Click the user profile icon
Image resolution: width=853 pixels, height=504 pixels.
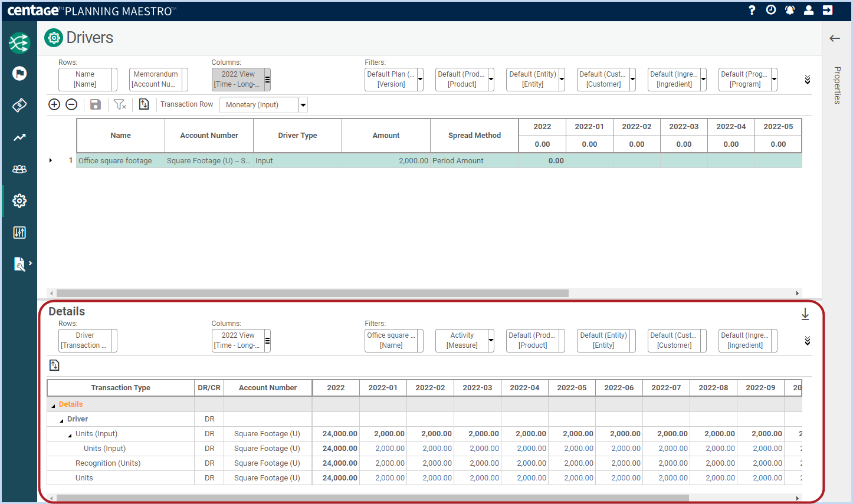pyautogui.click(x=809, y=10)
